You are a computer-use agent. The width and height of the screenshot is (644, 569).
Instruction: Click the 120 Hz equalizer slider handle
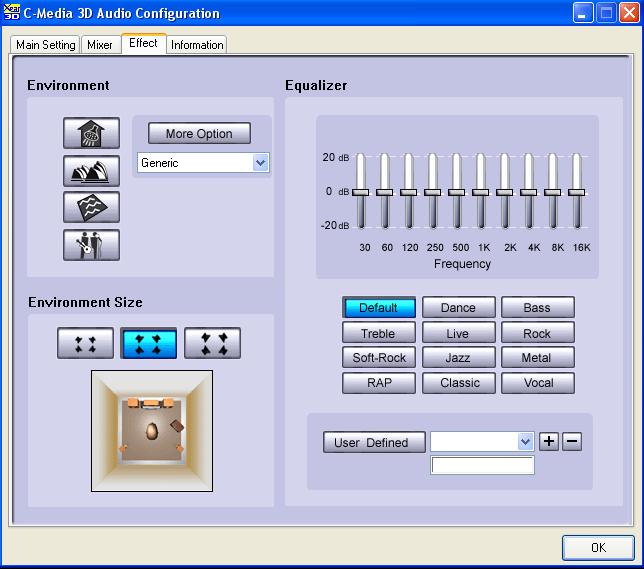point(409,192)
